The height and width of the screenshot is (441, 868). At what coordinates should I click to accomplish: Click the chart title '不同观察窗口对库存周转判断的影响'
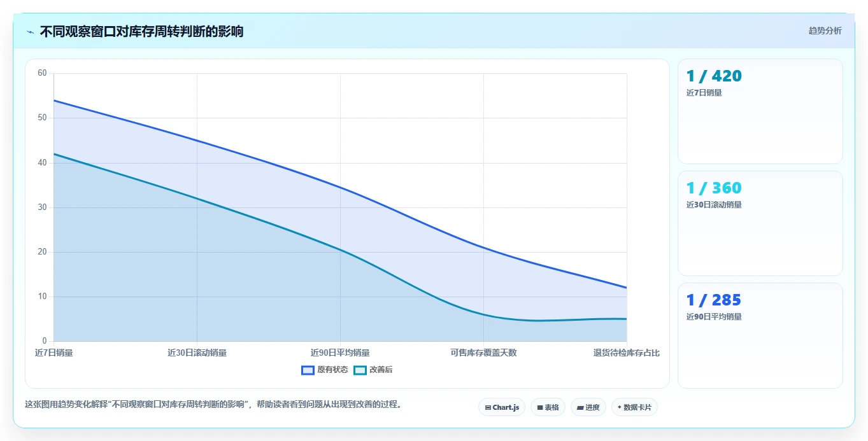tap(141, 31)
